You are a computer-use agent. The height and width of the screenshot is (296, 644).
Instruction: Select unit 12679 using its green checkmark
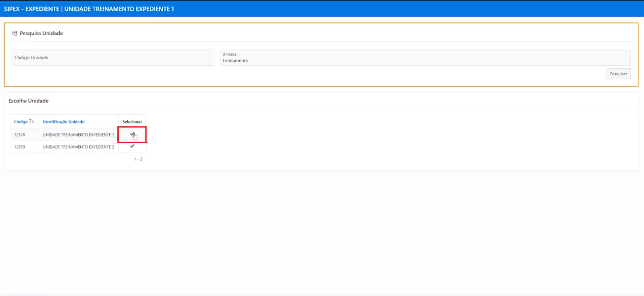tap(132, 146)
